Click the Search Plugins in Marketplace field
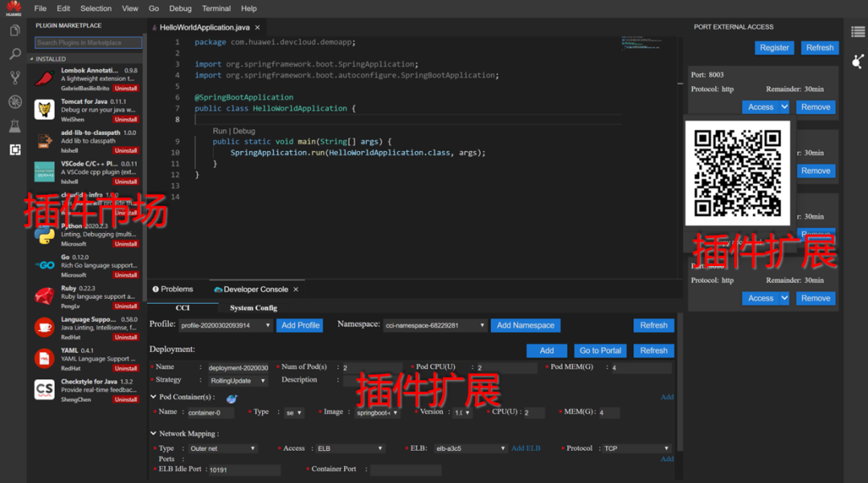Viewport: 868px width, 483px height. 88,43
